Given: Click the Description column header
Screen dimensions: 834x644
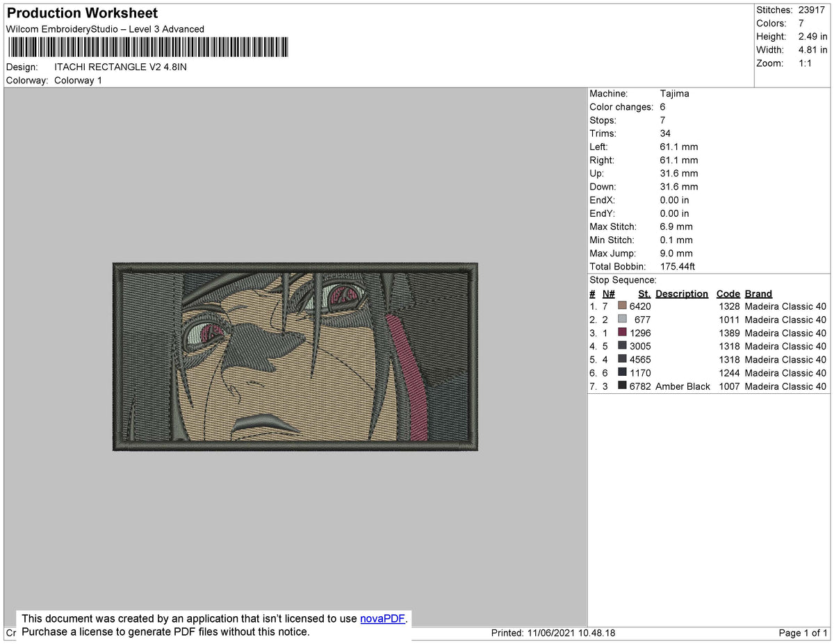Looking at the screenshot, I should pyautogui.click(x=681, y=293).
